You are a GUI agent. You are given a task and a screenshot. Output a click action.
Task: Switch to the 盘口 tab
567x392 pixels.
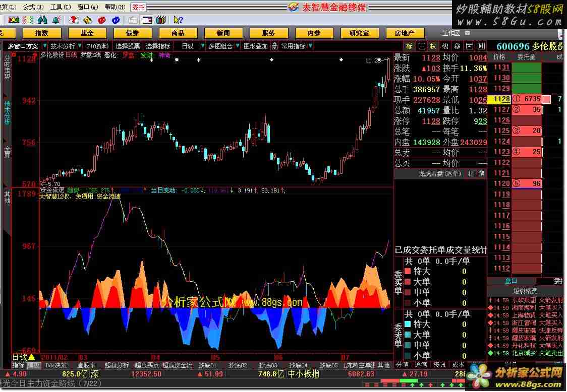point(511,281)
